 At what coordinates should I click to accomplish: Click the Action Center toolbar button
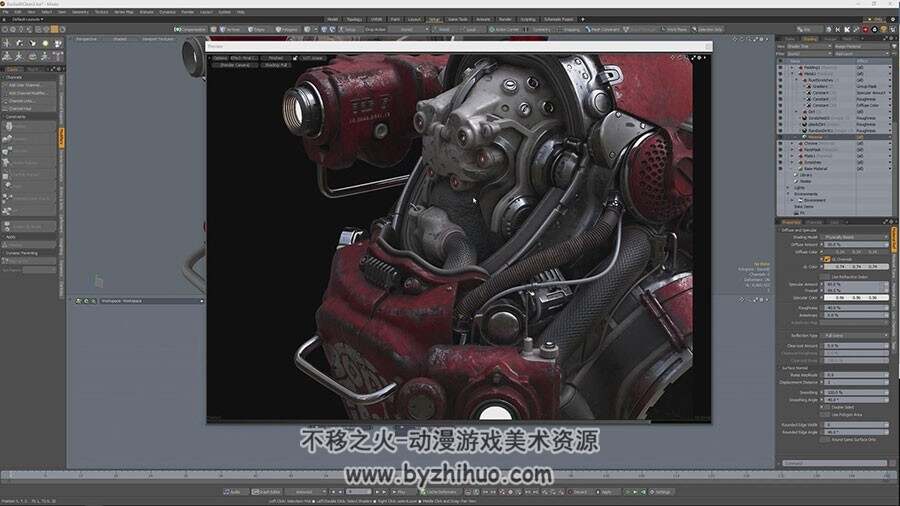click(x=505, y=29)
